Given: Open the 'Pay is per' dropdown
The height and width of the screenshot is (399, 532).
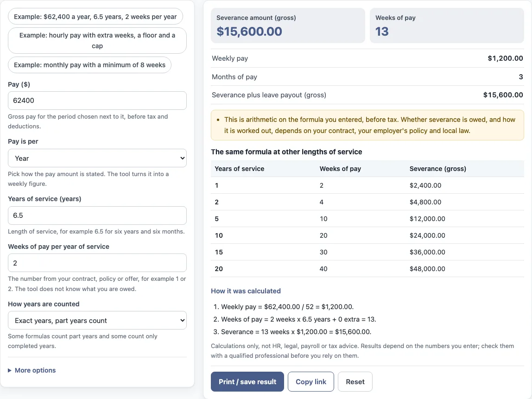Looking at the screenshot, I should [x=97, y=158].
